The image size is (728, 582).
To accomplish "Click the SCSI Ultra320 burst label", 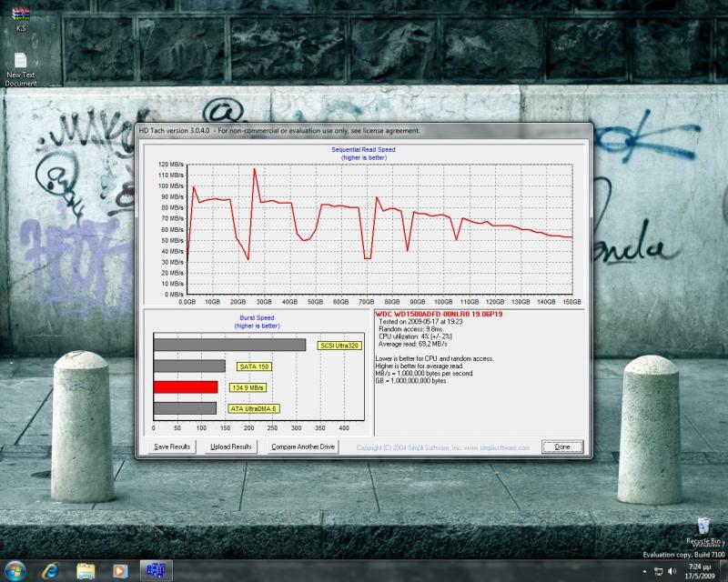I will (x=339, y=346).
